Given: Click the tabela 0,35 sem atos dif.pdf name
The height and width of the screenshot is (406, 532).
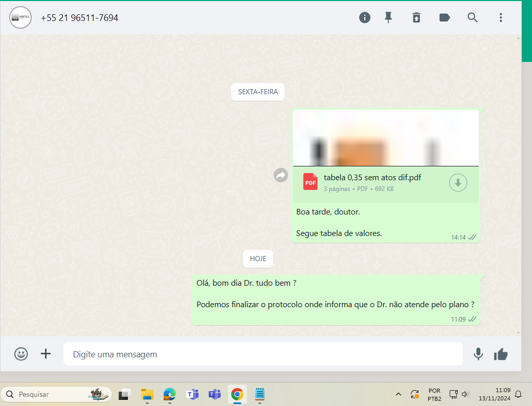Looking at the screenshot, I should (372, 178).
